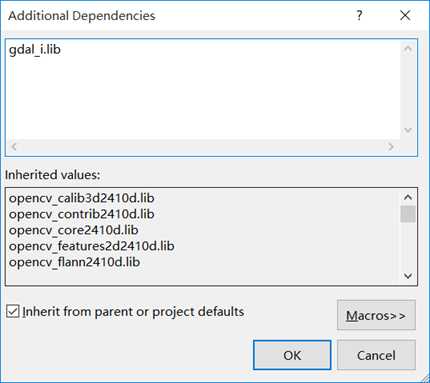Click the Cancel button
Screen dimensions: 430x383
376,355
